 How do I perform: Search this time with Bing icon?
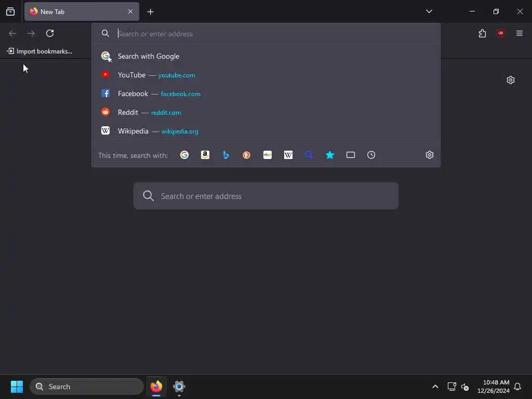(x=226, y=155)
